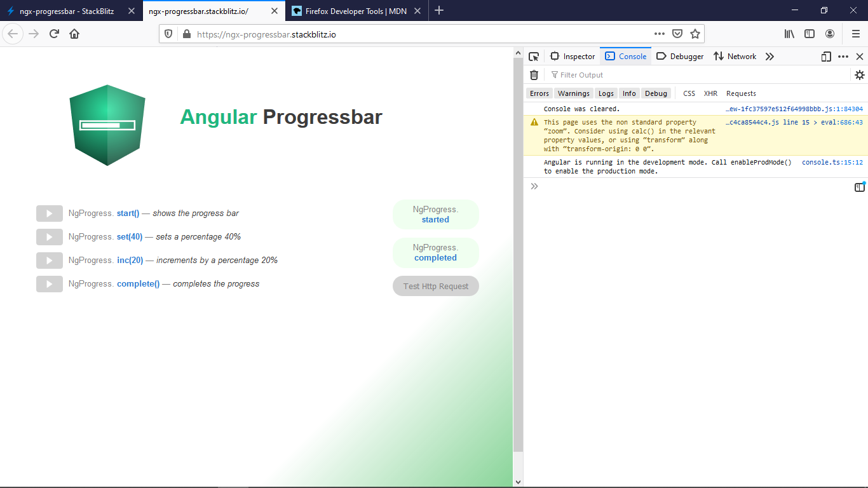Toggle the Debug console filter

click(656, 93)
